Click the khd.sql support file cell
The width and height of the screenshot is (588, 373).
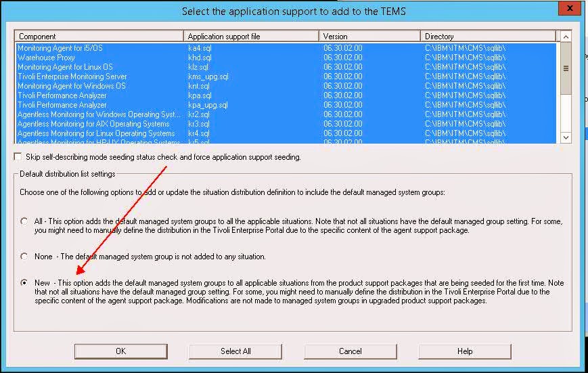click(x=200, y=58)
